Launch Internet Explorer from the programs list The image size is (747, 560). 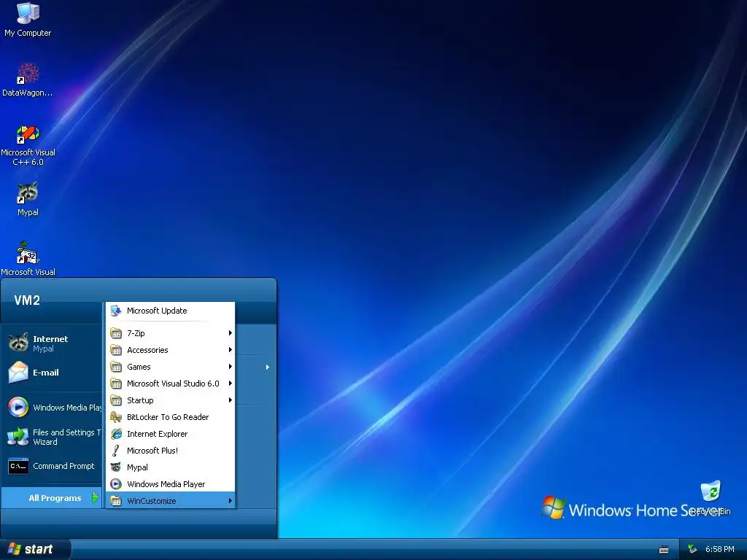pyautogui.click(x=171, y=434)
